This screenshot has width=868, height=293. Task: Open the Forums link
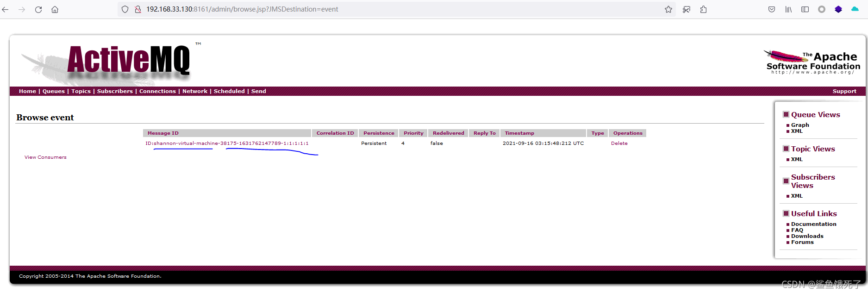(x=802, y=242)
